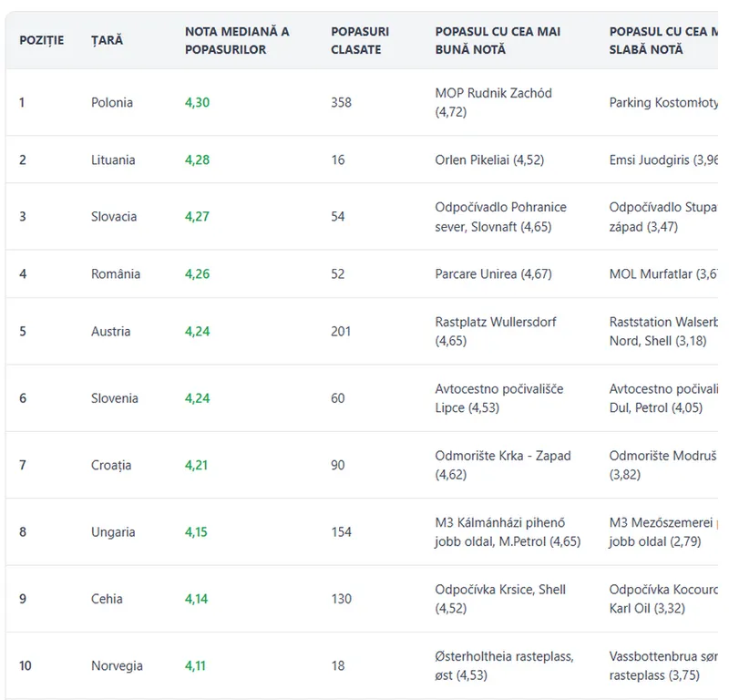Click the country name Polonia
Image resolution: width=729 pixels, height=700 pixels.
point(112,102)
